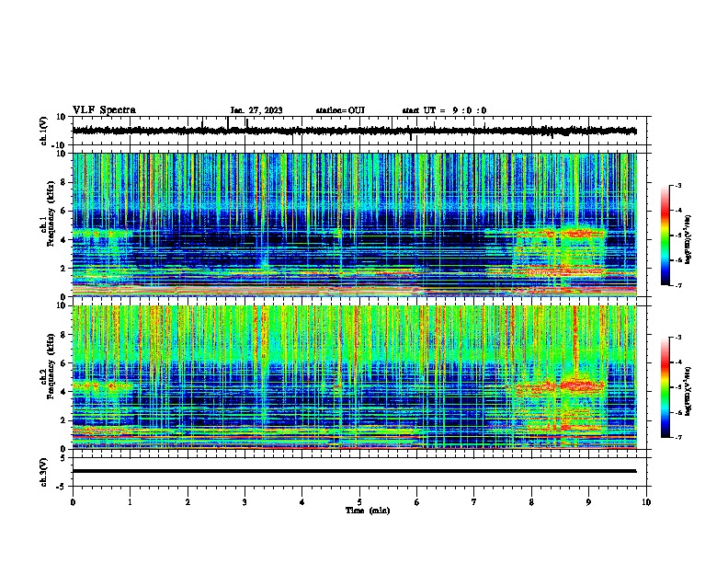Click the time axis tick label '3'

coord(245,502)
